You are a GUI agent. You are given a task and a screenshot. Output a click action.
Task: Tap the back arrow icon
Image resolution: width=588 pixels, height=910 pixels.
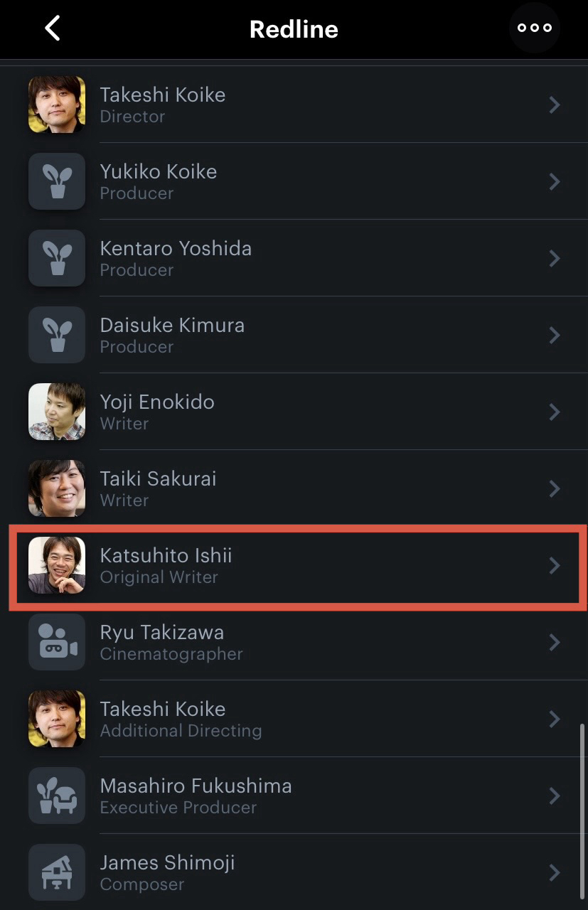52,28
